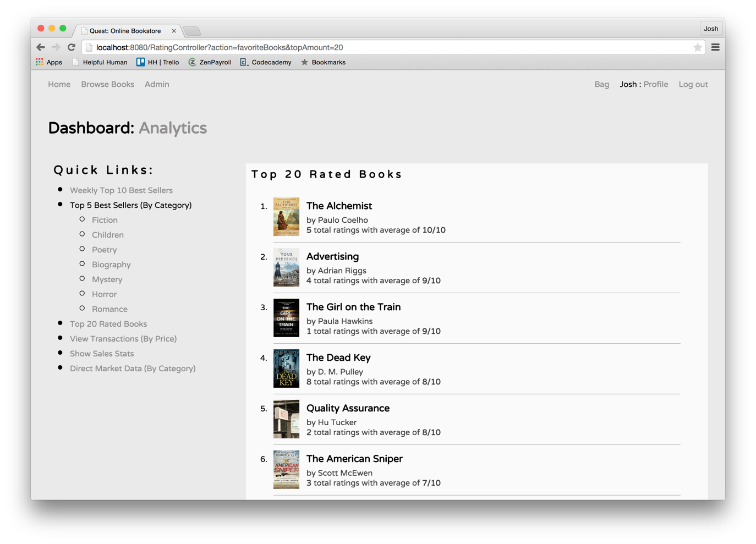Open The Girl on the Train title
The height and width of the screenshot is (544, 756).
(353, 307)
